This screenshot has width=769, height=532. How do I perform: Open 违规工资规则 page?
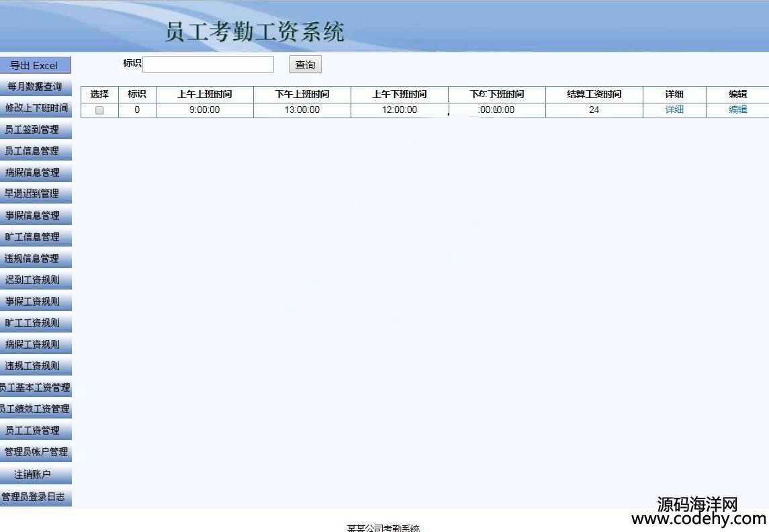click(x=36, y=366)
